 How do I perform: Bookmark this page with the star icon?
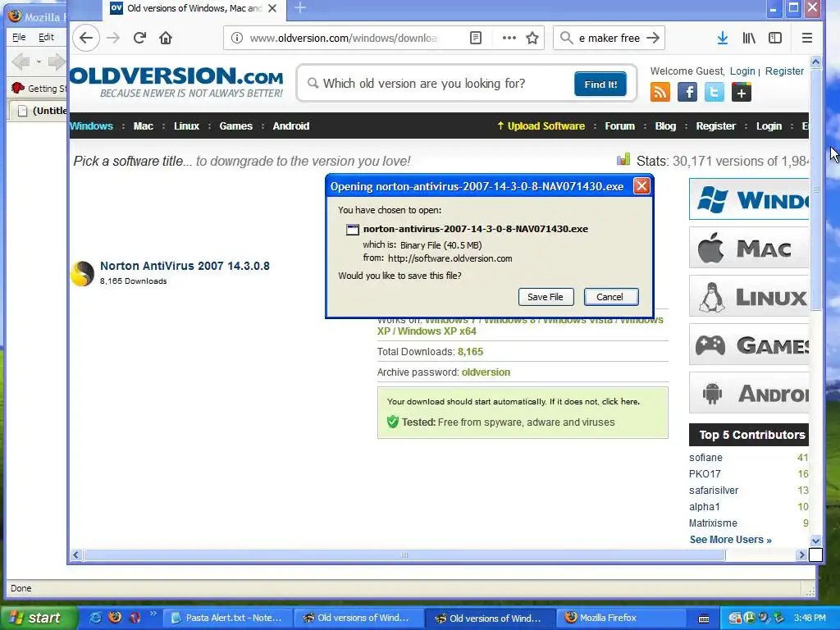point(532,38)
